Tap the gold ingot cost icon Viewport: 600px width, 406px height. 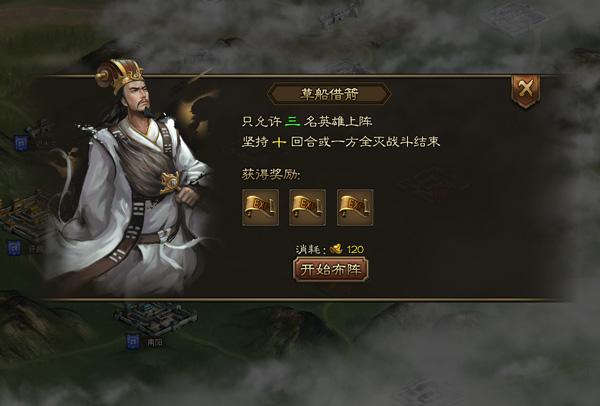[x=337, y=249]
